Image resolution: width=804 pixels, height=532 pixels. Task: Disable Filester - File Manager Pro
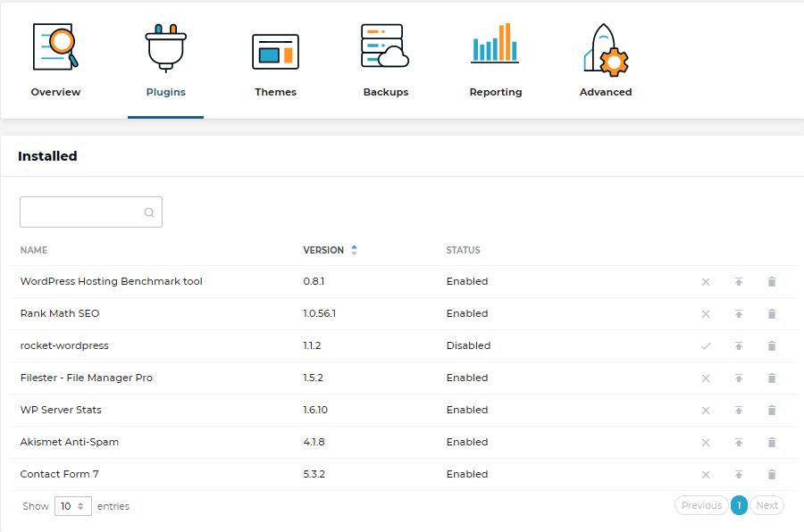[x=706, y=378]
